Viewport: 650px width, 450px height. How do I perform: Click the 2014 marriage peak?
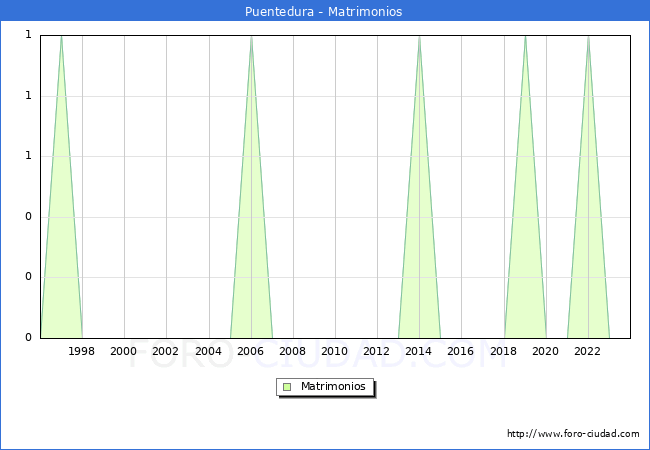click(x=419, y=38)
